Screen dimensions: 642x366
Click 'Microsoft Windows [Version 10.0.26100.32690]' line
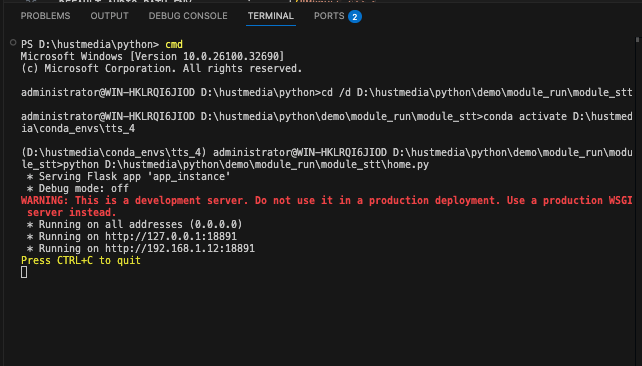152,56
